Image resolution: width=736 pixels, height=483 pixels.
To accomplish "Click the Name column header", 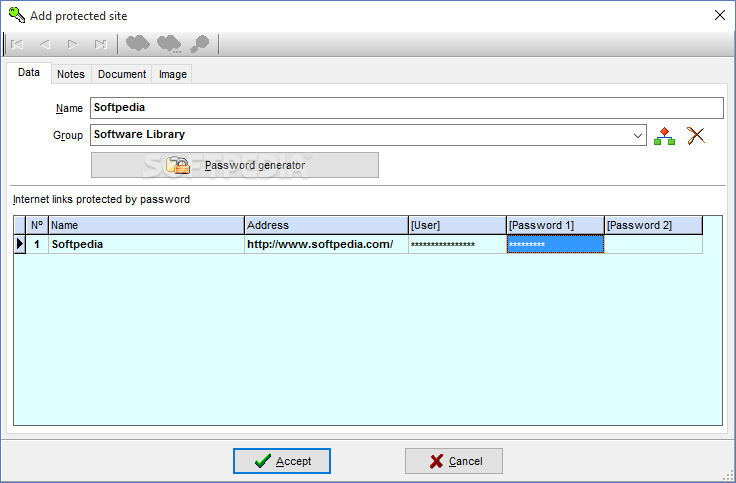I will (146, 225).
